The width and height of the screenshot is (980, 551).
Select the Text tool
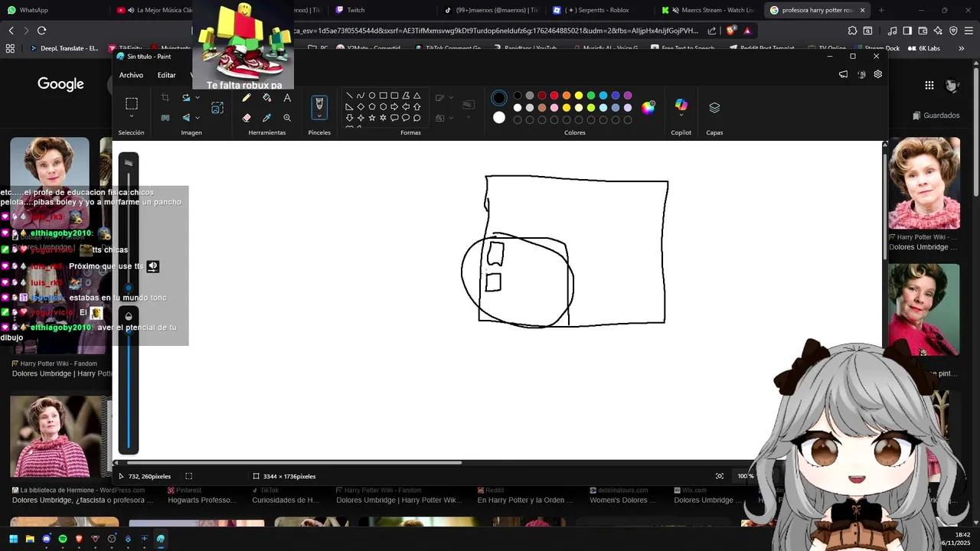point(287,98)
